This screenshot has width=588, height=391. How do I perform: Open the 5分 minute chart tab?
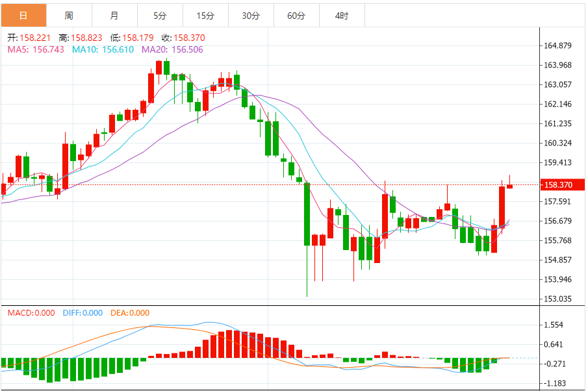[160, 16]
